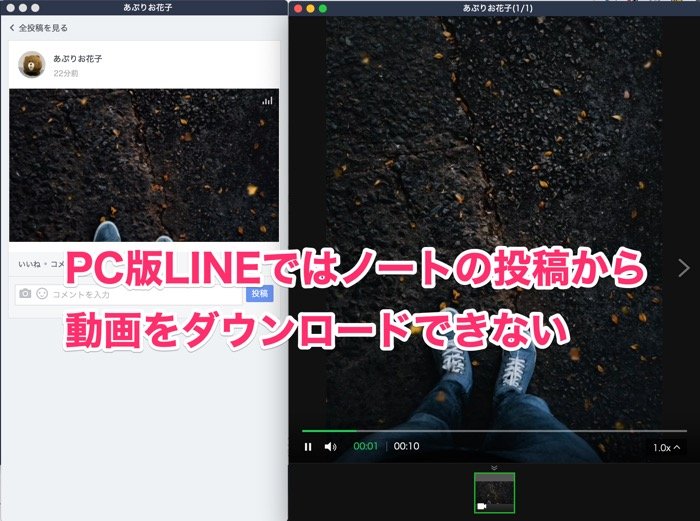The width and height of the screenshot is (700, 521).
Task: Maximize the viewer with green button
Action: [323, 8]
